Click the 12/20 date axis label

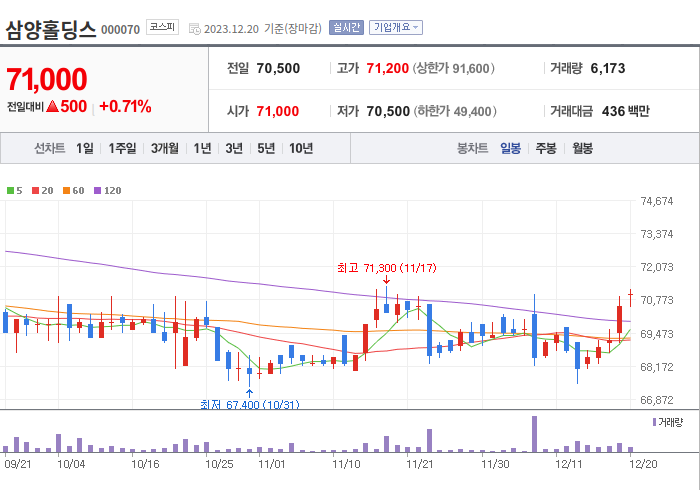tap(643, 464)
